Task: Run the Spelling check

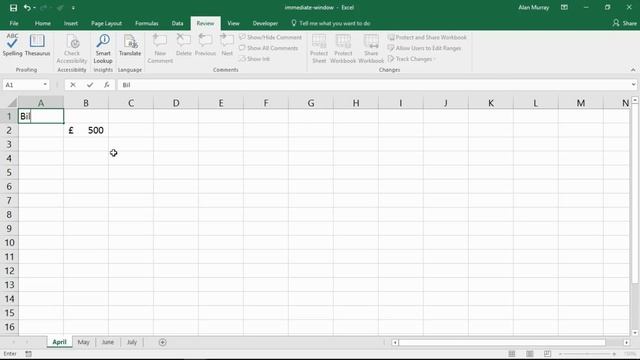Action: [12, 45]
